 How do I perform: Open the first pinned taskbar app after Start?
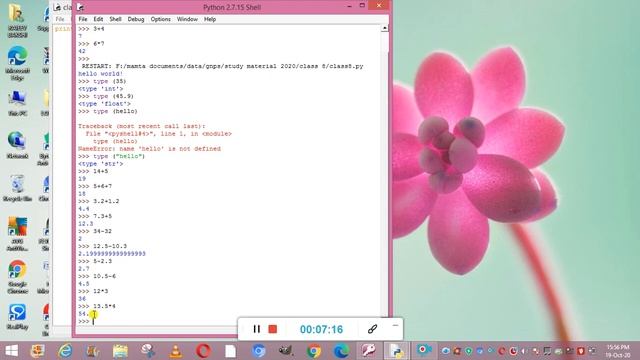[x=38, y=351]
